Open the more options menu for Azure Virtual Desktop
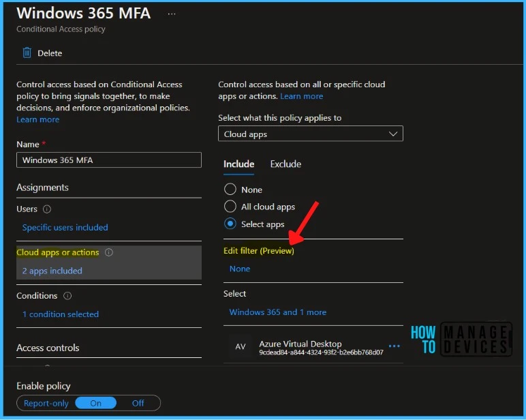The width and height of the screenshot is (526, 420). coord(394,346)
